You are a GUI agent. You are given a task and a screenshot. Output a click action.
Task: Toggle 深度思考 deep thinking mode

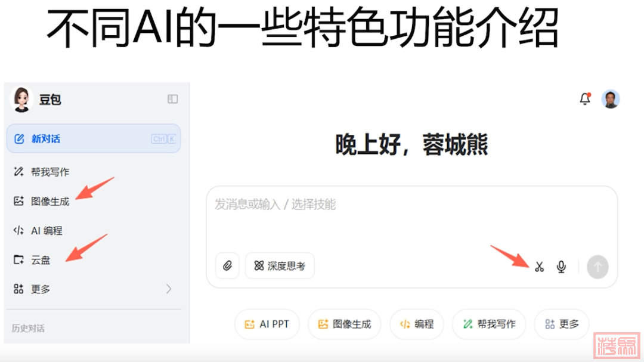[280, 266]
